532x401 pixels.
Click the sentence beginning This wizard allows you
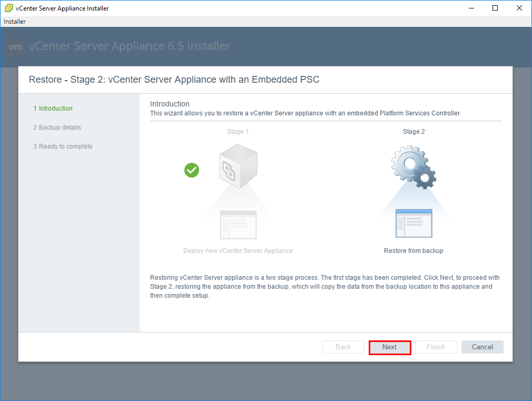click(x=306, y=113)
